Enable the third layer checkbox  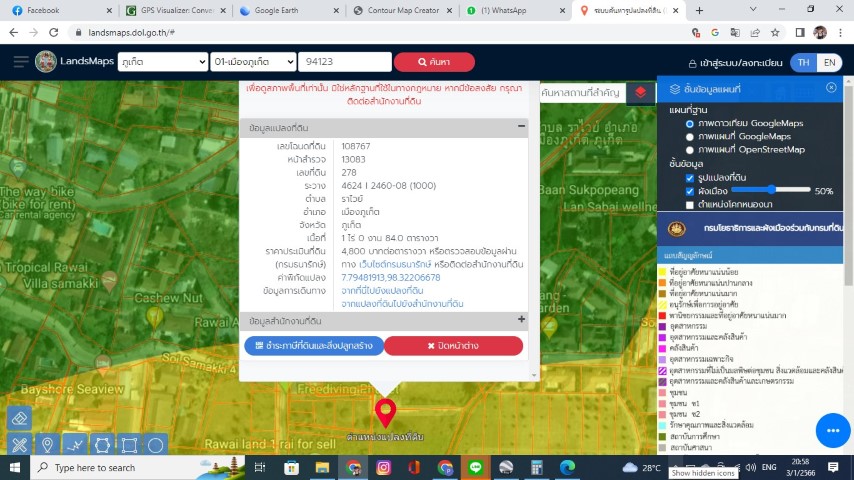tap(690, 205)
